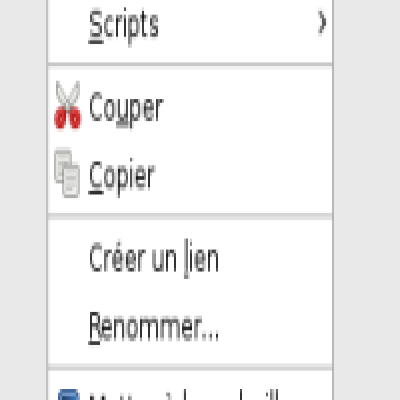Screen dimensions: 400x400
Task: Create a link via the Créer un lien text
Action: [x=154, y=258]
